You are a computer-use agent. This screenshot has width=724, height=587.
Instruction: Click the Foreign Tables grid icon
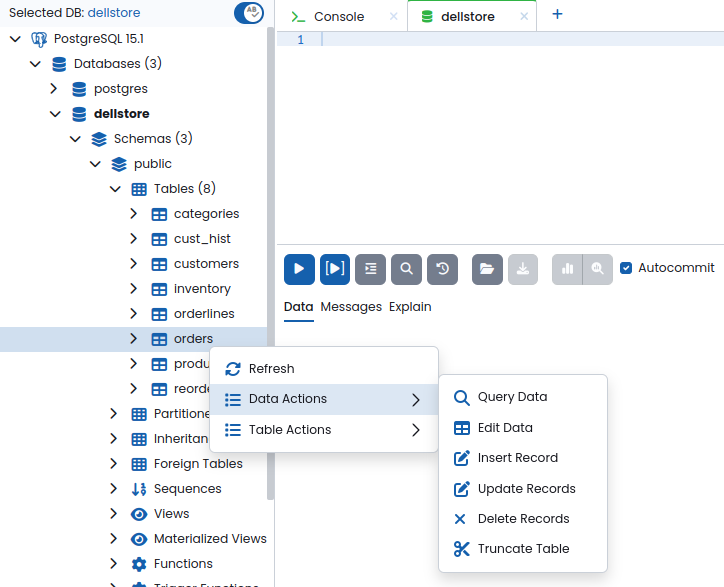[139, 464]
